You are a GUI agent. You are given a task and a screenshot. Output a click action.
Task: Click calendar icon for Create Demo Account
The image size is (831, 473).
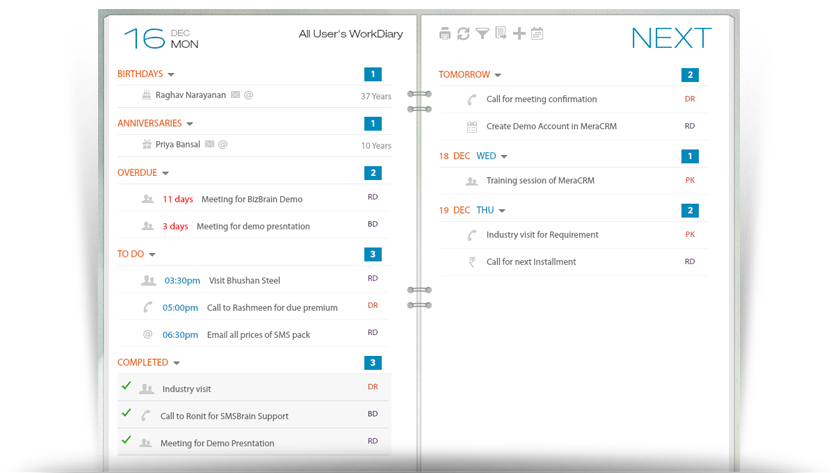click(x=472, y=127)
